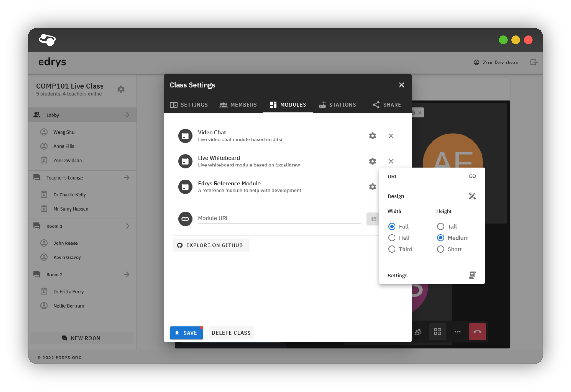This screenshot has width=571, height=392.
Task: Click the add-module grid icon beside Module URL
Action: coord(373,219)
